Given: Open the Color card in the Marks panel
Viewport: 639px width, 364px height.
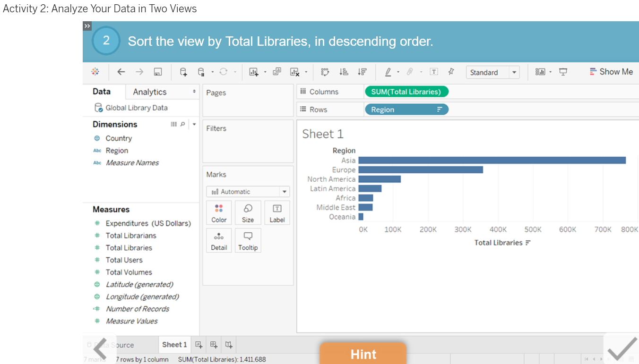Looking at the screenshot, I should 219,212.
